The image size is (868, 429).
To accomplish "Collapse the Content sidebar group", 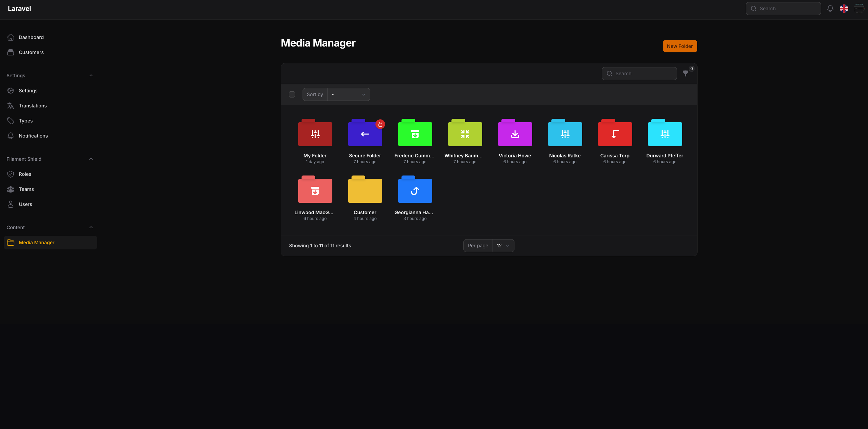I will tap(91, 227).
